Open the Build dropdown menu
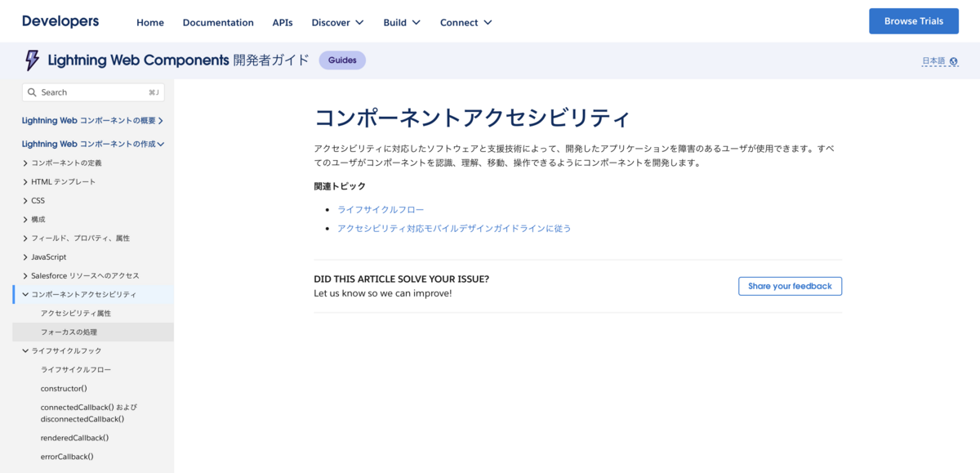 (401, 22)
